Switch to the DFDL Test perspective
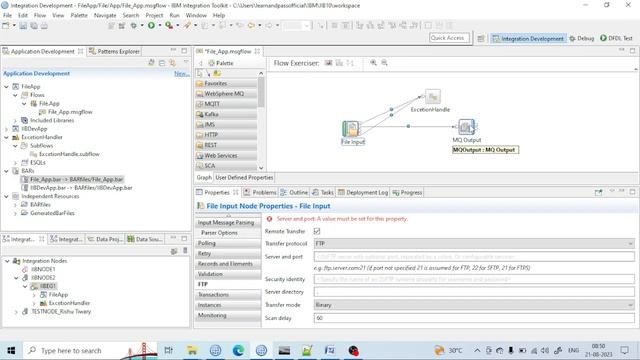The height and width of the screenshot is (360, 640). click(616, 38)
